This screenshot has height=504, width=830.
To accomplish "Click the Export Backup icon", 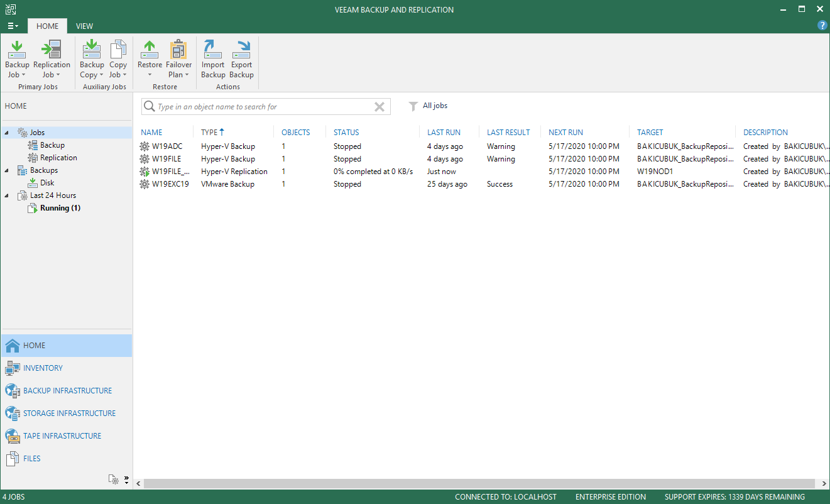I will tap(241, 49).
